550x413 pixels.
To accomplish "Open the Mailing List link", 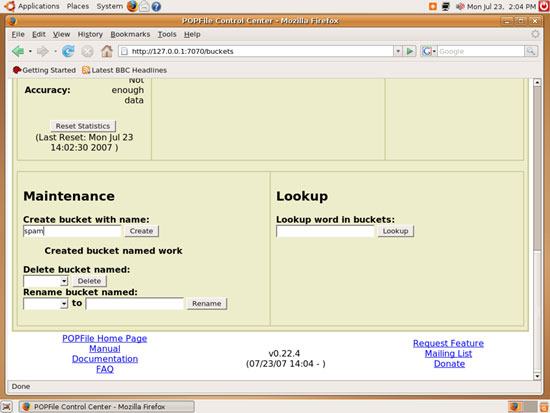I will [448, 353].
